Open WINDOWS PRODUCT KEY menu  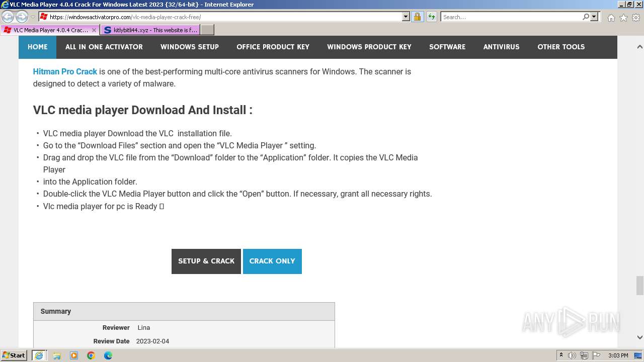coord(369,47)
